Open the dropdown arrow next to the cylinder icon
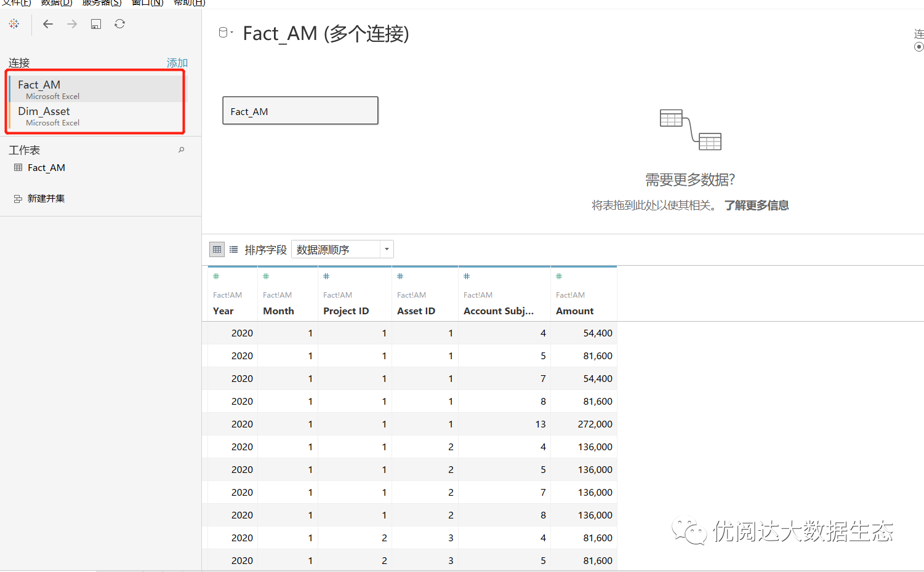The height and width of the screenshot is (572, 924). (x=231, y=33)
